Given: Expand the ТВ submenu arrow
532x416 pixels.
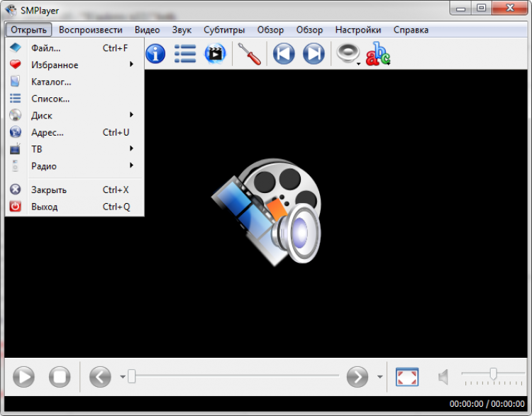Looking at the screenshot, I should (x=132, y=148).
